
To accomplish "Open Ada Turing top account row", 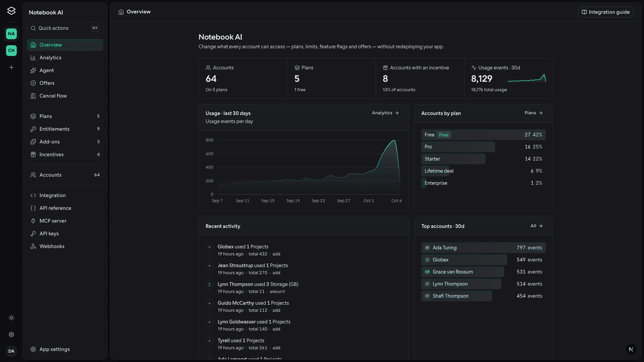I will pos(483,248).
